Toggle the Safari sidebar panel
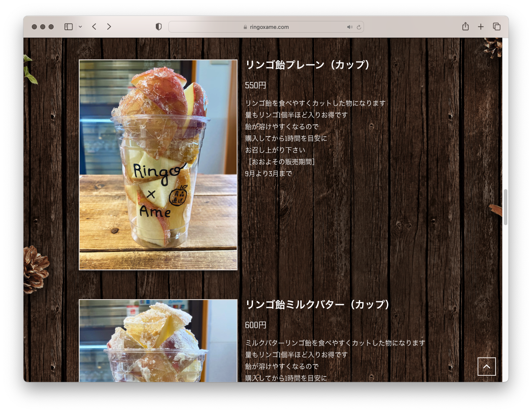The width and height of the screenshot is (532, 413). (x=69, y=27)
